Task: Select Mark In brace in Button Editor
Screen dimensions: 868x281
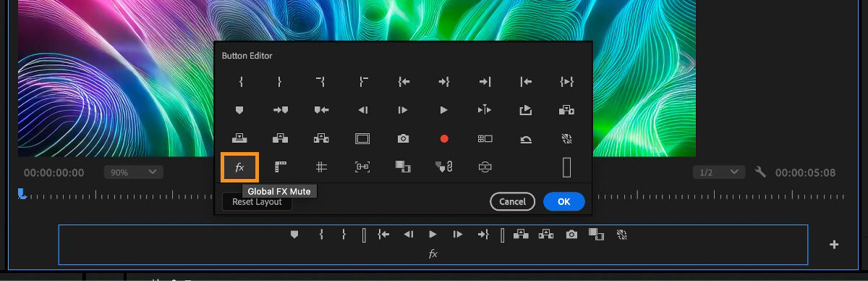Action: point(241,82)
